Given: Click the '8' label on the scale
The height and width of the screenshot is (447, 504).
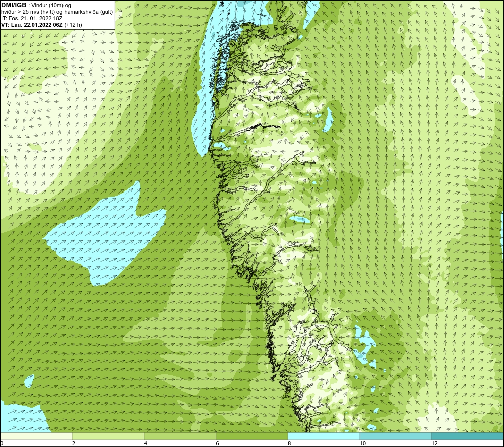Looking at the screenshot, I should pyautogui.click(x=289, y=444).
